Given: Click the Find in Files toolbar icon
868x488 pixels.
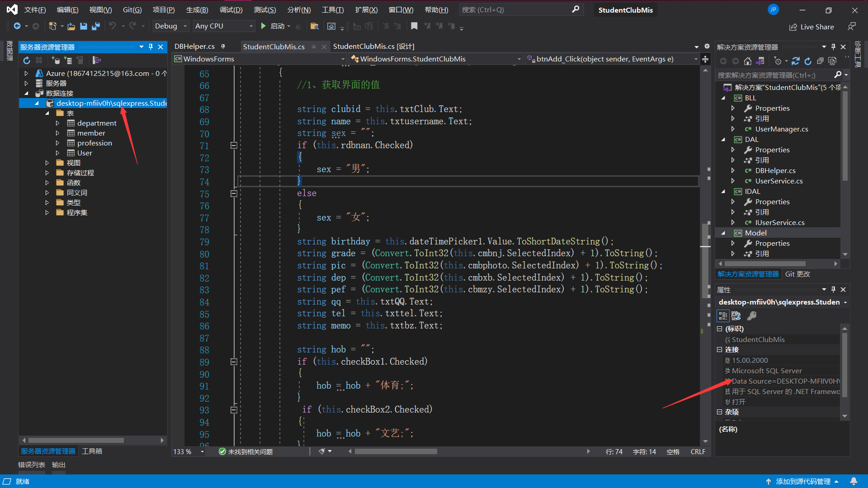Looking at the screenshot, I should click(x=314, y=26).
